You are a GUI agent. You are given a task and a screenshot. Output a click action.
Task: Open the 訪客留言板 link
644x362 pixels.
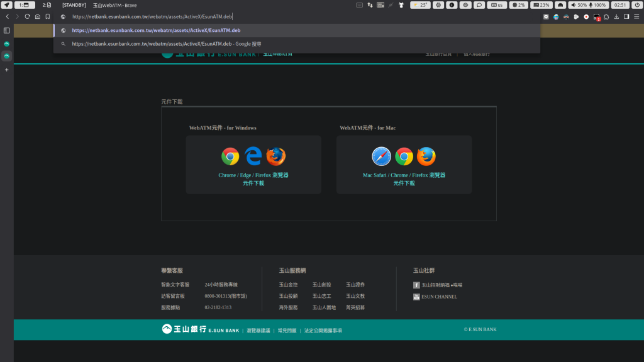click(173, 296)
